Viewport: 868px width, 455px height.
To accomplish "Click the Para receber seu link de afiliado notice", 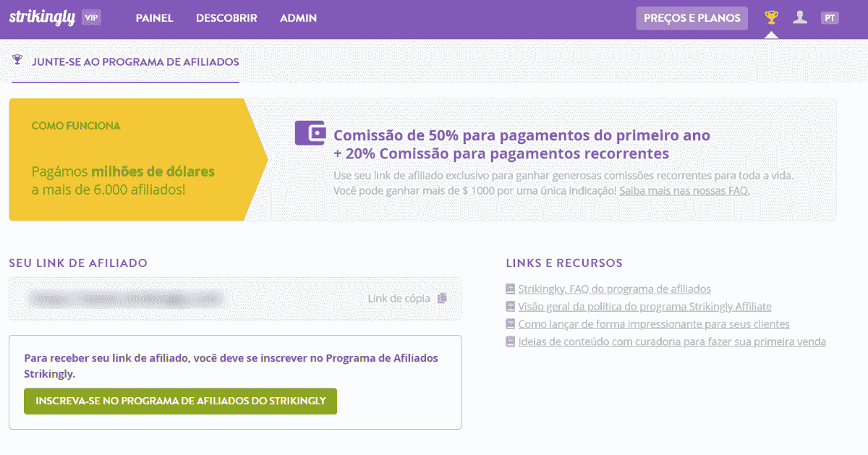I will (231, 366).
